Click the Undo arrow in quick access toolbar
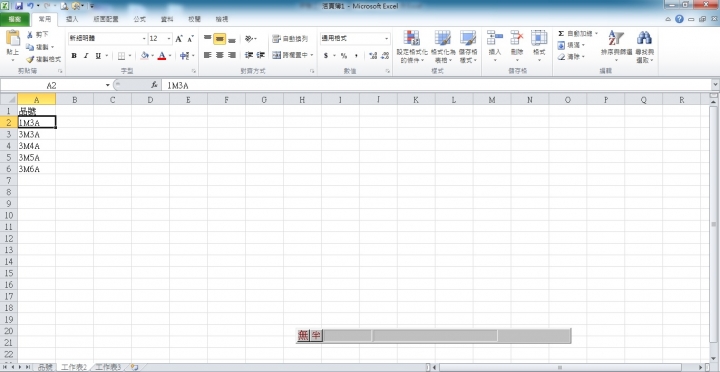The width and height of the screenshot is (720, 372). 30,6
